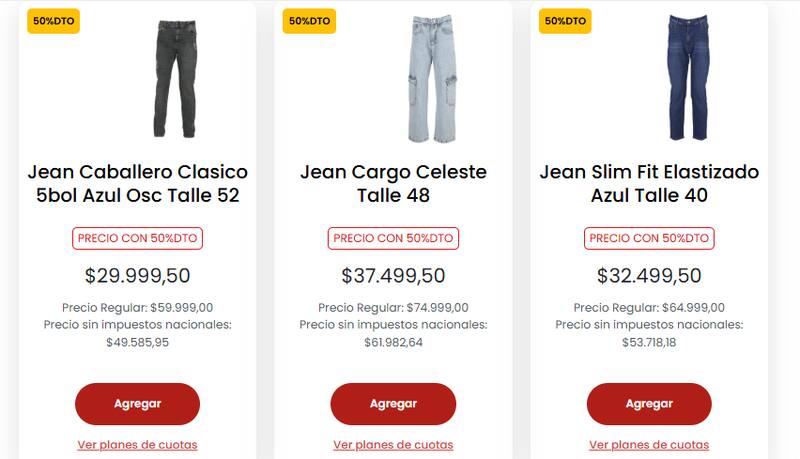Click the $37.499,50 discounted price

[x=393, y=276]
